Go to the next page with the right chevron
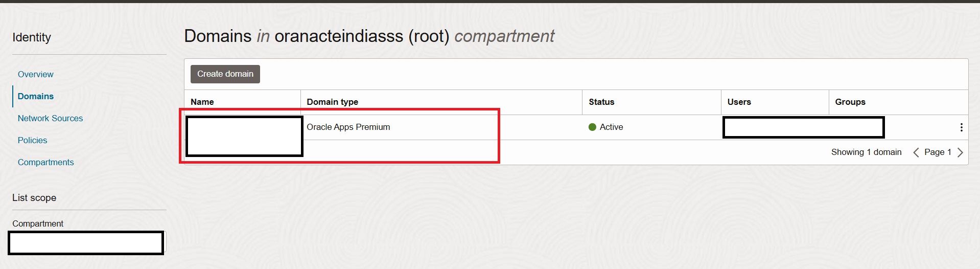Viewport: 980px width, 269px height. 960,152
